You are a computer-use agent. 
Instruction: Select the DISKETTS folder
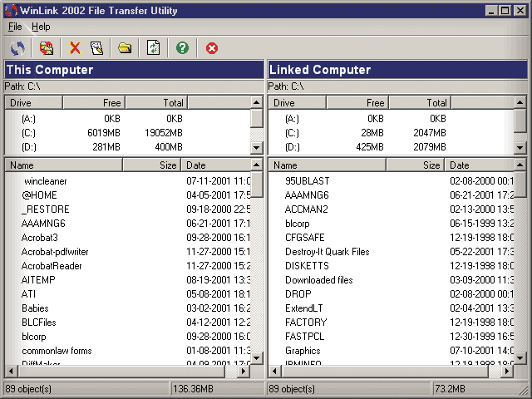pyautogui.click(x=307, y=266)
